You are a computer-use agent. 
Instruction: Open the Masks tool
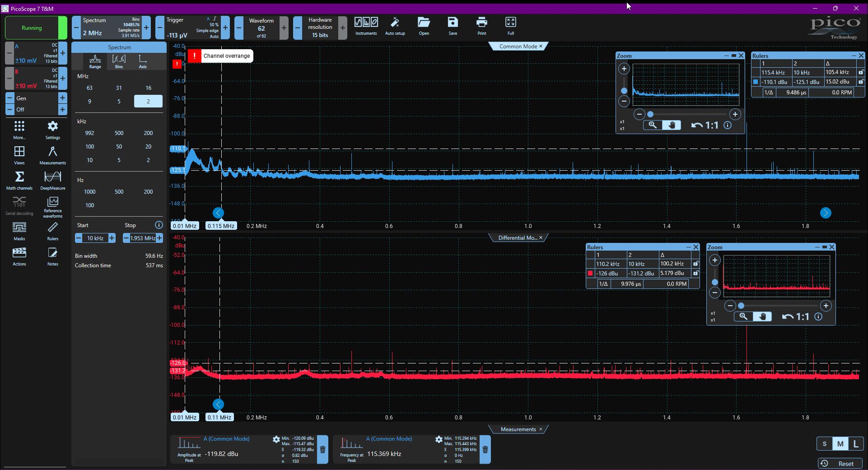point(19,231)
